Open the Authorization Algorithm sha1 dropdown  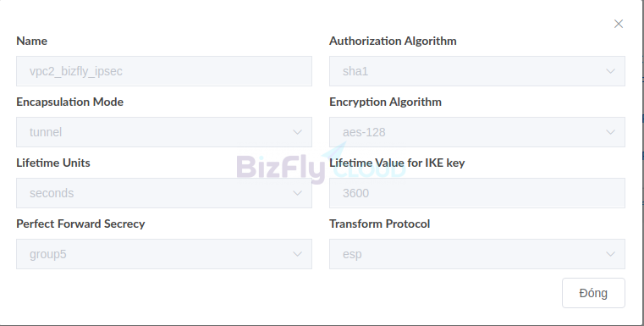(477, 71)
